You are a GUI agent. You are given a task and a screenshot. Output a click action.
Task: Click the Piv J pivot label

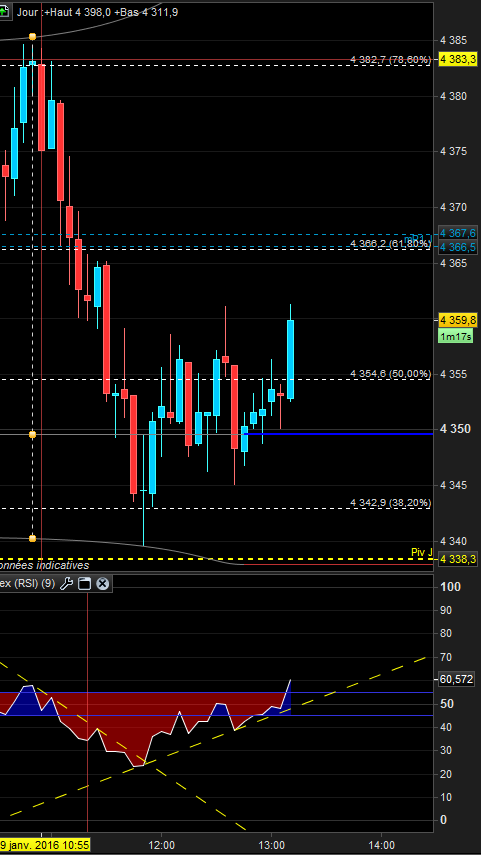coord(422,552)
